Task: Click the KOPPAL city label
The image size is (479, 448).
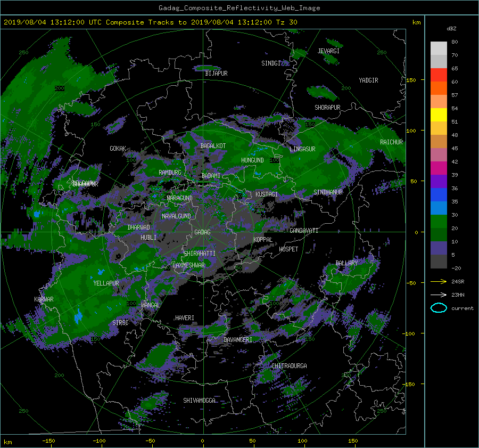Action: [263, 239]
